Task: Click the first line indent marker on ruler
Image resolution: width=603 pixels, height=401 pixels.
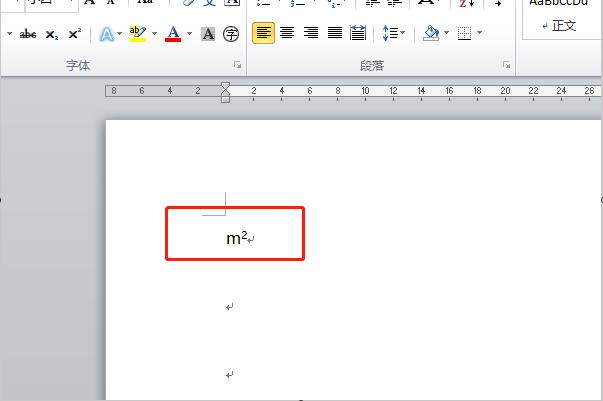Action: click(226, 86)
